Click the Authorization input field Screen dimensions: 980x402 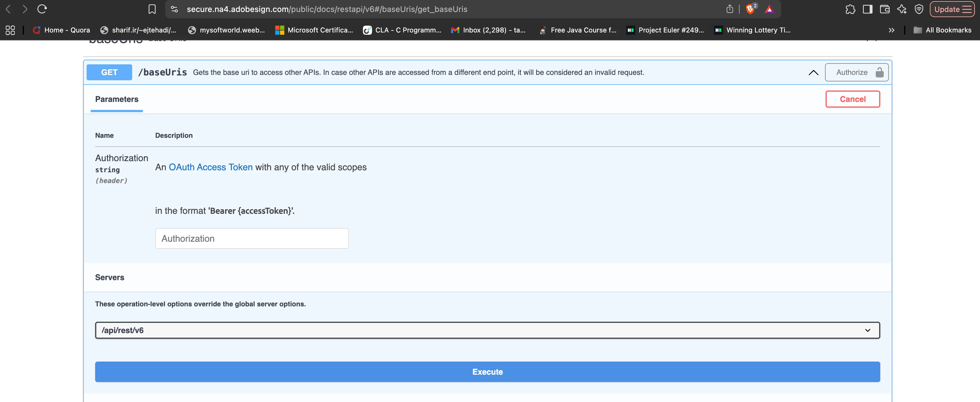252,239
